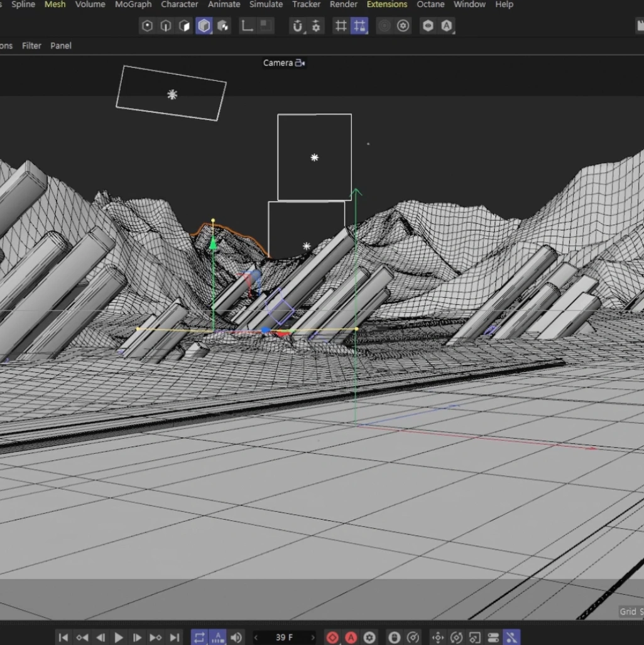This screenshot has width=644, height=645.
Task: Open the Window menu
Action: 469,4
